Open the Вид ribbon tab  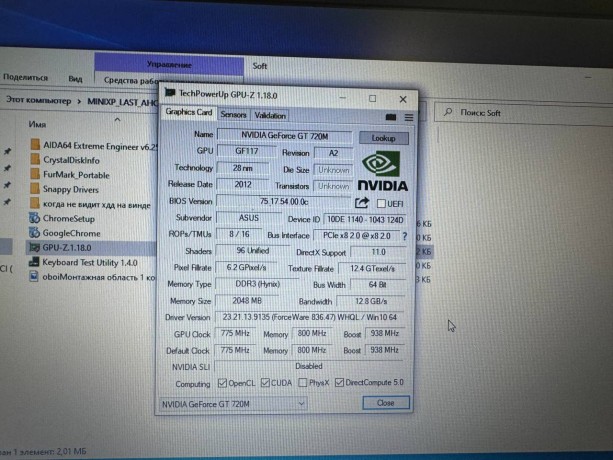click(75, 79)
